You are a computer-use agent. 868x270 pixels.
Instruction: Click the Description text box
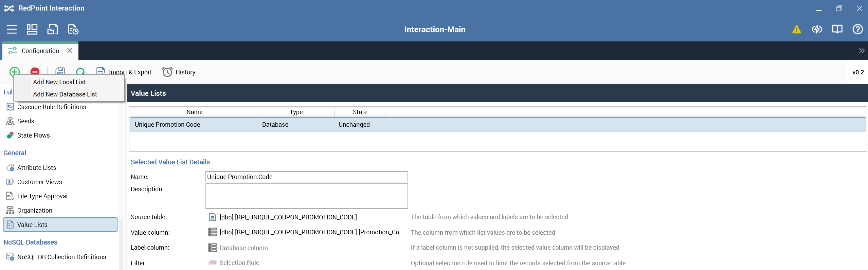[306, 196]
